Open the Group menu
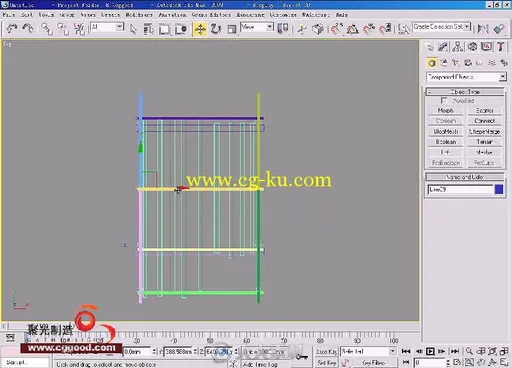This screenshot has width=512, height=368. [x=67, y=15]
